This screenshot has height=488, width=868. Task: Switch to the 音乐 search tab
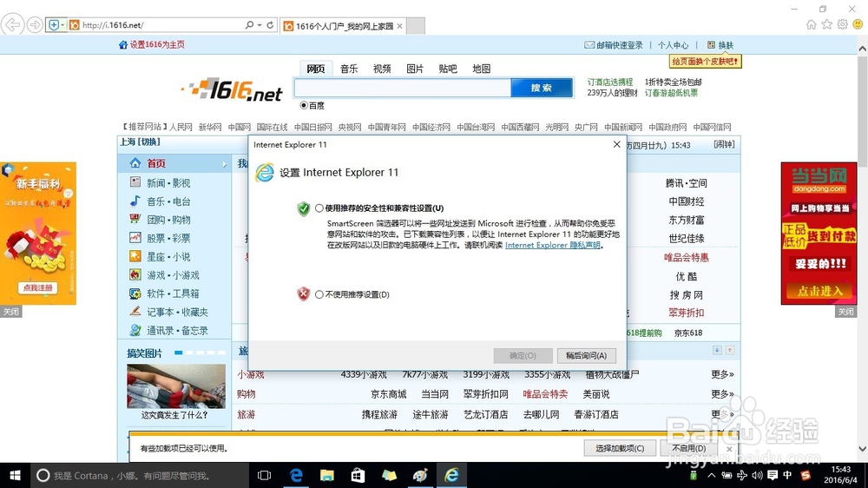tap(349, 69)
